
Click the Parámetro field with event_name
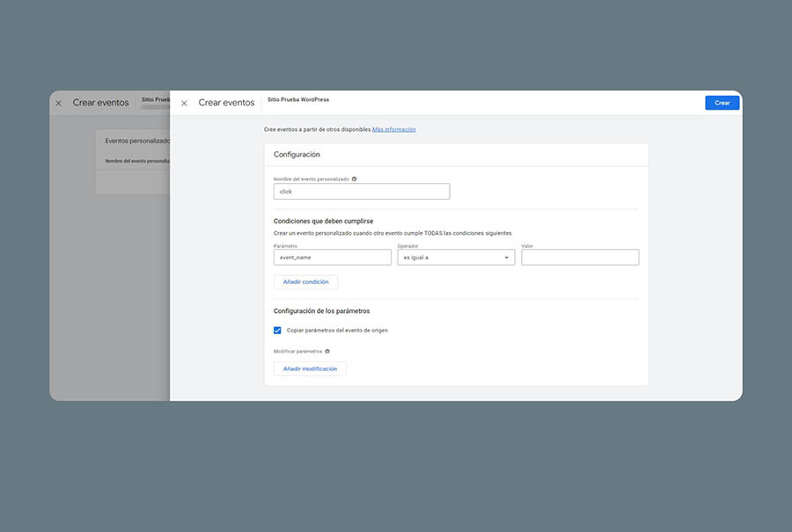click(x=332, y=258)
